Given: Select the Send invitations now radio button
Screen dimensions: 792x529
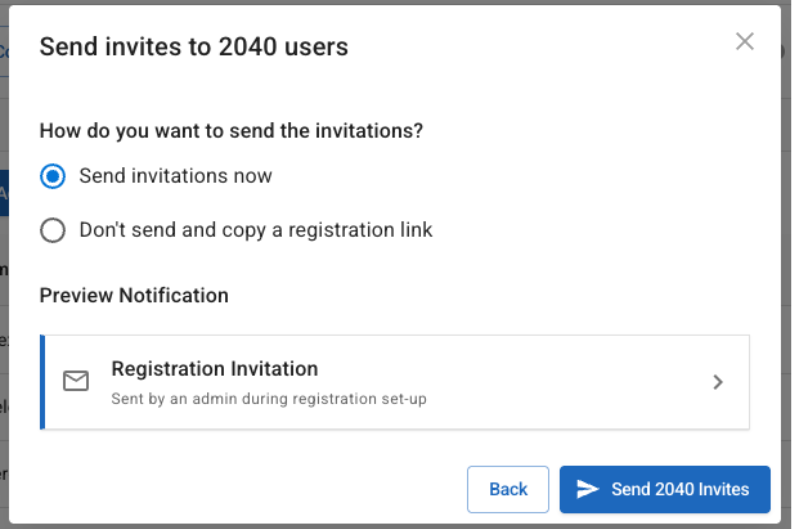Looking at the screenshot, I should (x=53, y=176).
